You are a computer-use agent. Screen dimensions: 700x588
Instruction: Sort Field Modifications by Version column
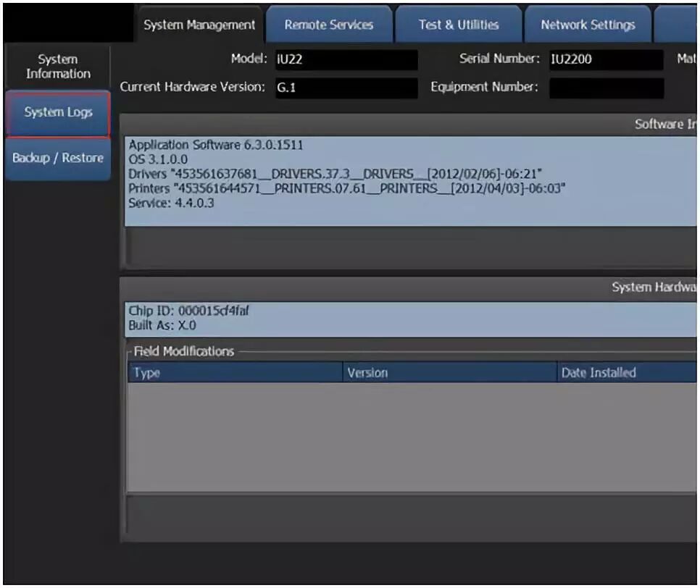tap(450, 372)
